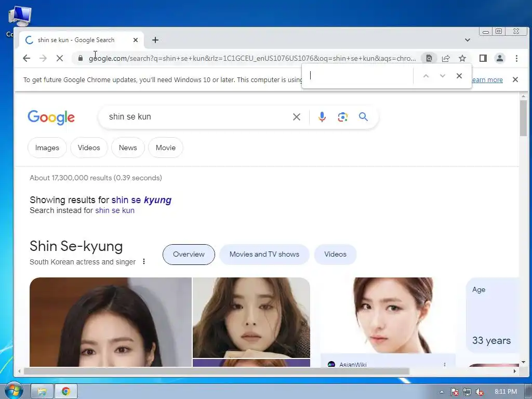Click the Chrome taskbar button
The height and width of the screenshot is (399, 532).
[x=66, y=392]
